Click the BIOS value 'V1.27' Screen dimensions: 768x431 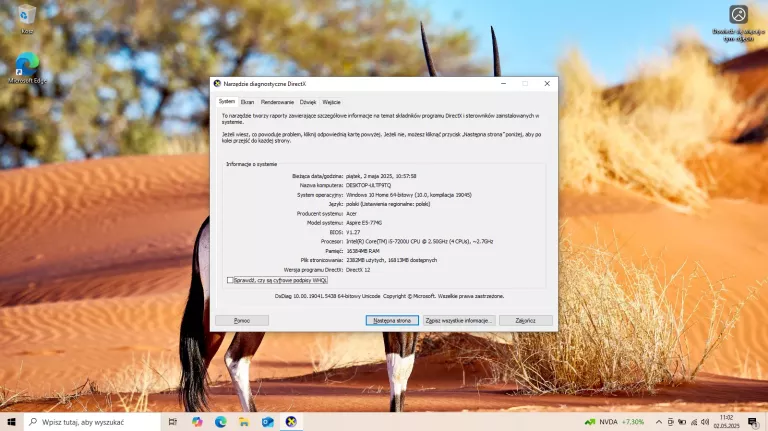pyautogui.click(x=353, y=232)
